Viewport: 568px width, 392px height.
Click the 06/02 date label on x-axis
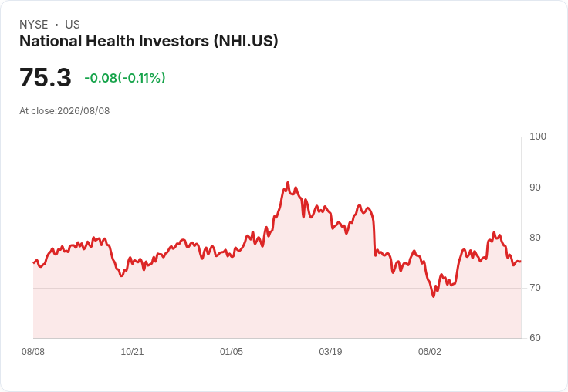tap(430, 351)
